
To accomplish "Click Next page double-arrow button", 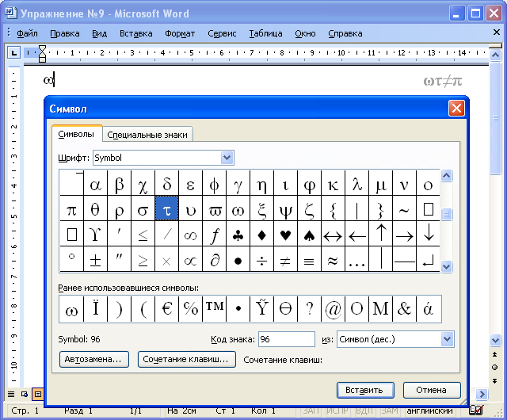I will click(494, 380).
